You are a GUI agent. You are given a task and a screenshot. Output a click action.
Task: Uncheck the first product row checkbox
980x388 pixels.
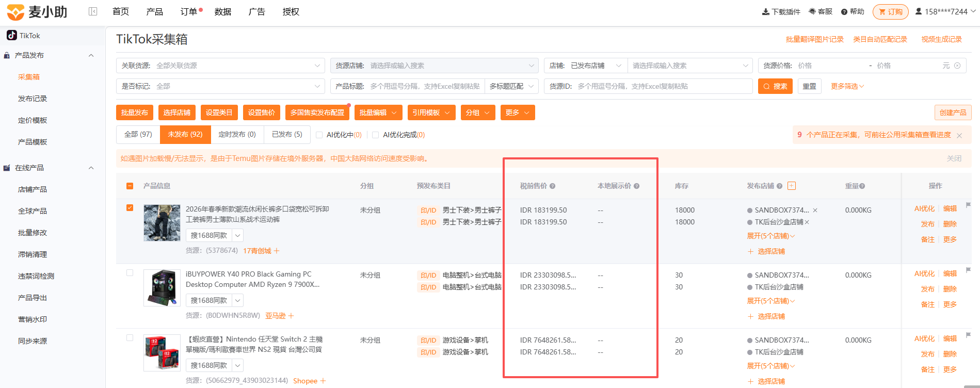click(130, 207)
